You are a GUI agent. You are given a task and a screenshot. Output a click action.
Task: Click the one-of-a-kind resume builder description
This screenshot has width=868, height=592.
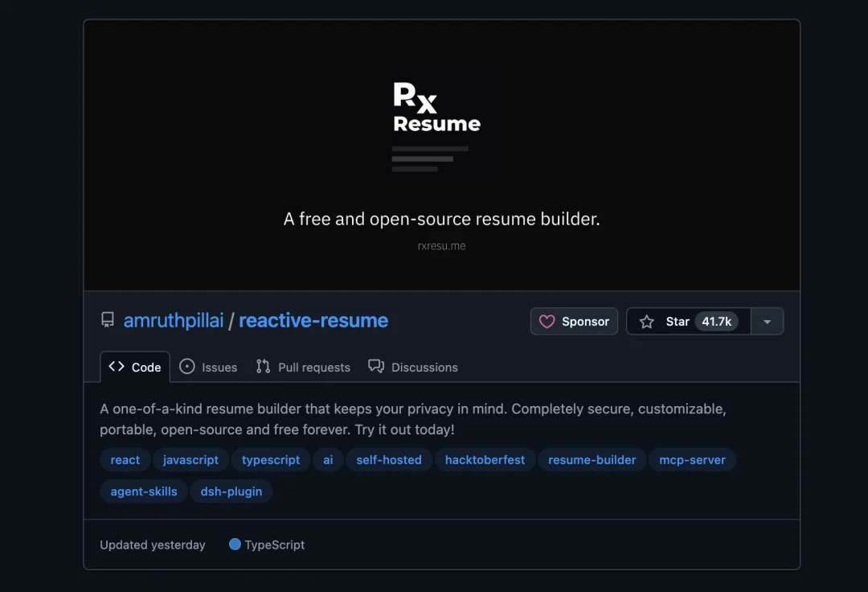pos(413,419)
